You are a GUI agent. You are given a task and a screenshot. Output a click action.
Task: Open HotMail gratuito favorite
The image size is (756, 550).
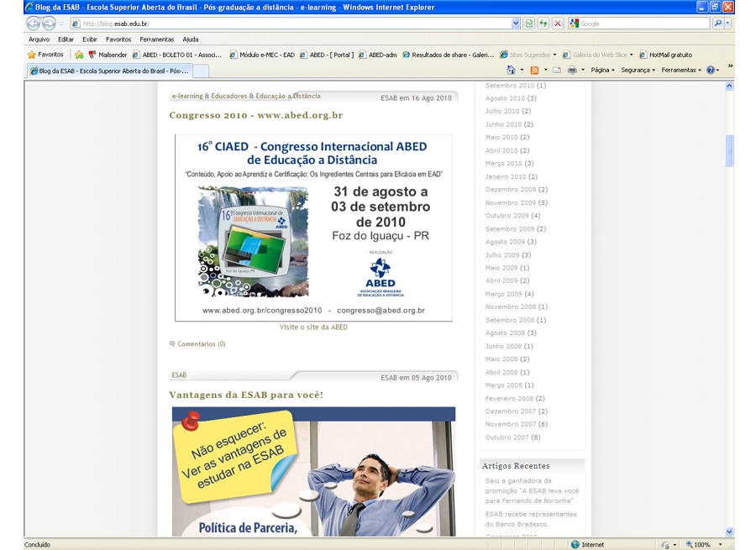(665, 55)
